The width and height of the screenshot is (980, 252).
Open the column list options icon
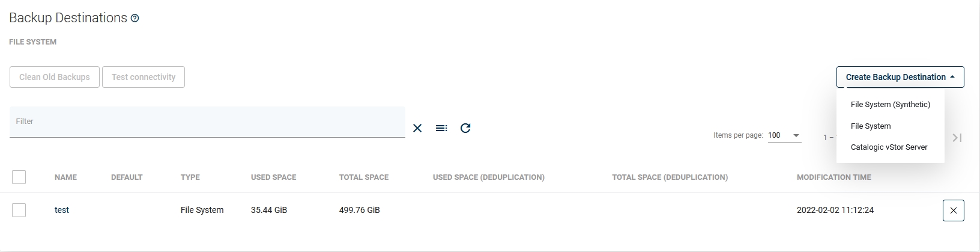tap(441, 128)
